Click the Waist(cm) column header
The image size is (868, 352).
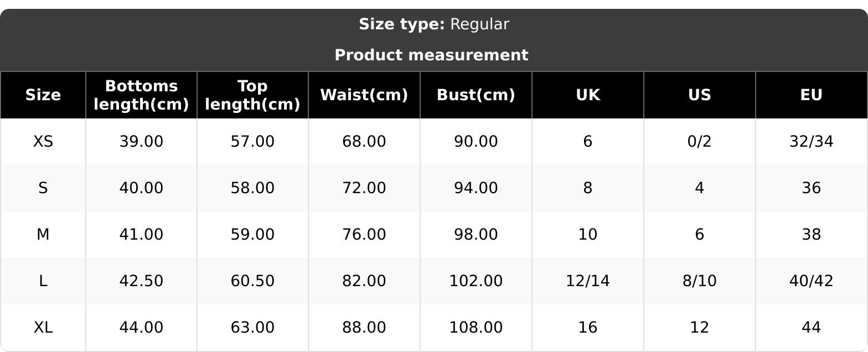click(x=364, y=95)
